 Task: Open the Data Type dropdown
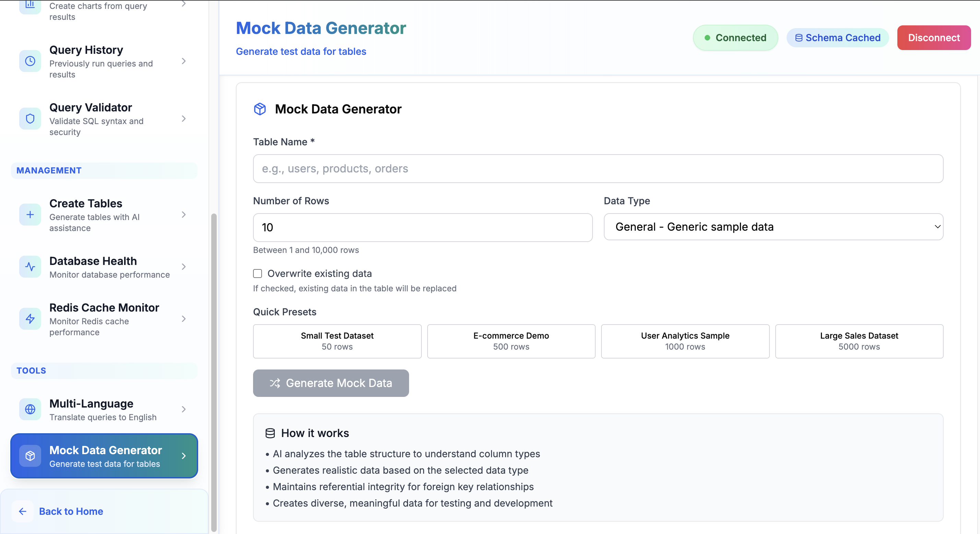[773, 227]
